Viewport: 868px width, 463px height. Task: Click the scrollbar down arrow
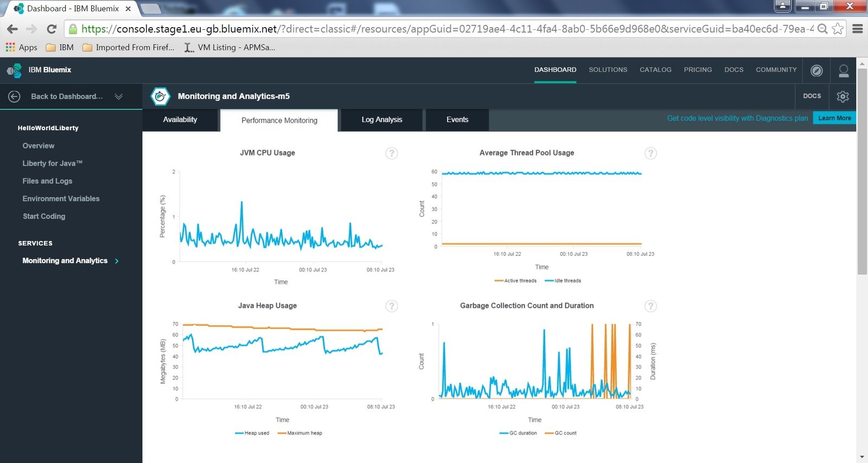863,457
